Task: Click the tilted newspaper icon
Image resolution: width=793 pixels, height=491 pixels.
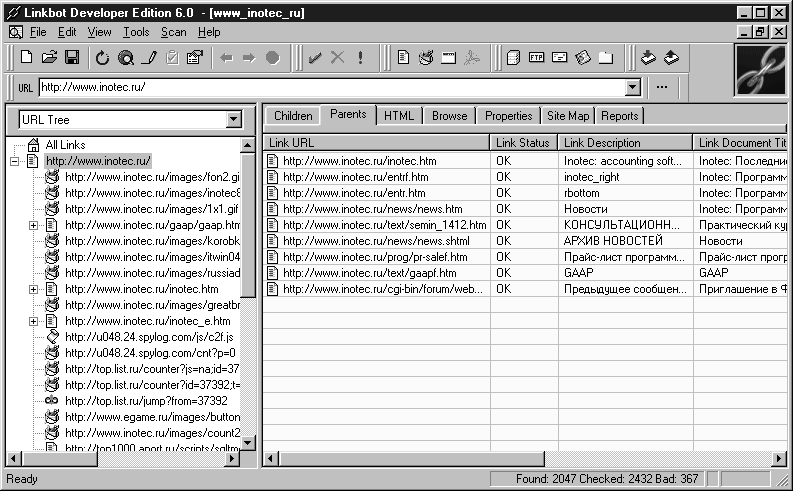Action: (583, 58)
